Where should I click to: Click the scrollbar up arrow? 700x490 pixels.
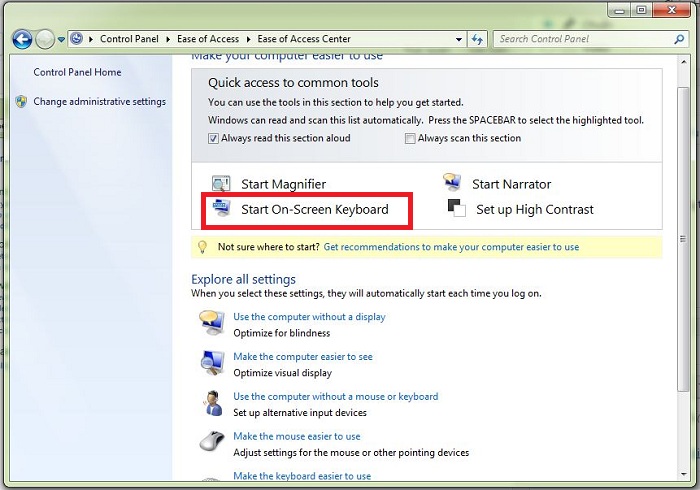click(683, 62)
